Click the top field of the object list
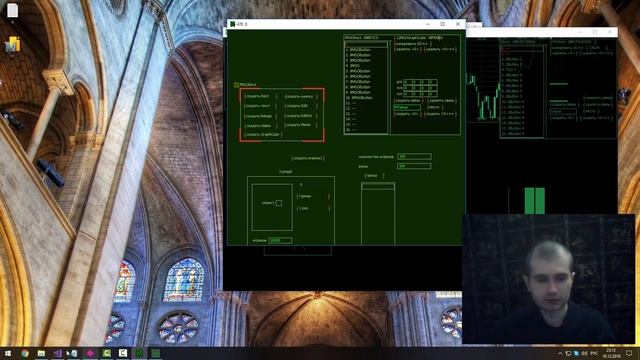640x360 pixels. tap(366, 44)
